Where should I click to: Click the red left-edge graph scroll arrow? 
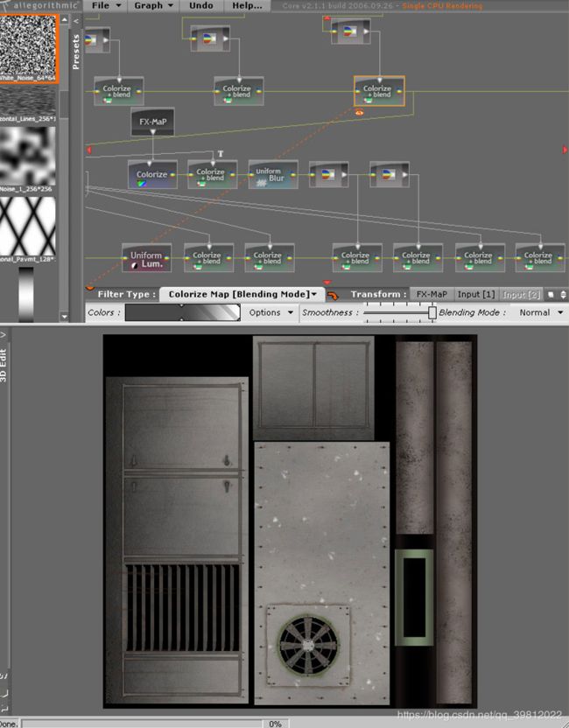coord(88,150)
